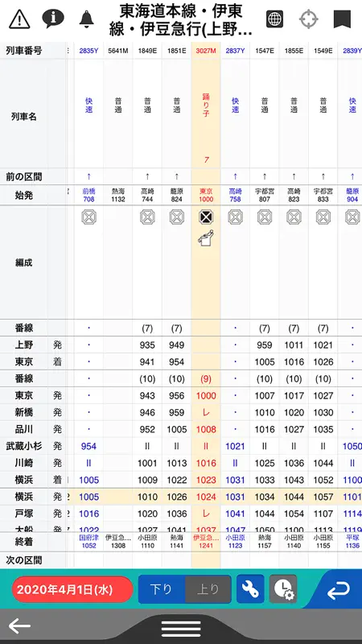Select train number 5641M

click(118, 51)
